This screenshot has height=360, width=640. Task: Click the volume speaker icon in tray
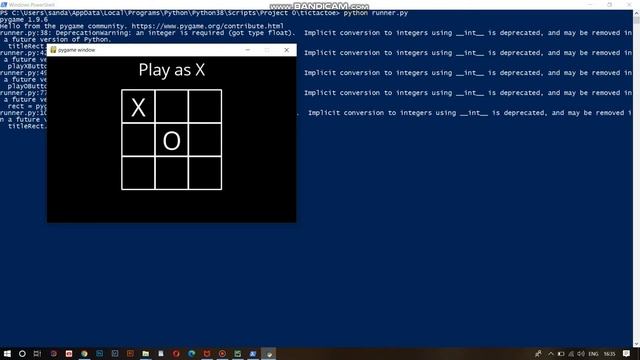(x=581, y=354)
